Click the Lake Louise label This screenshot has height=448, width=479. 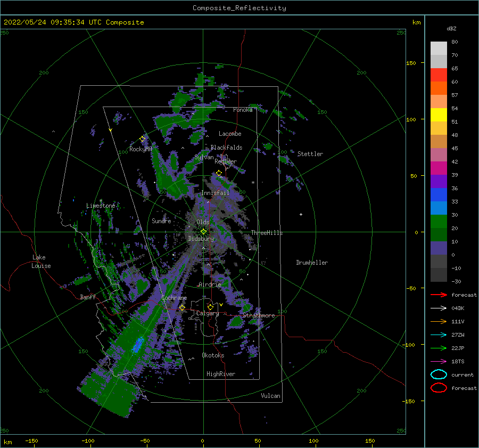coord(41,262)
